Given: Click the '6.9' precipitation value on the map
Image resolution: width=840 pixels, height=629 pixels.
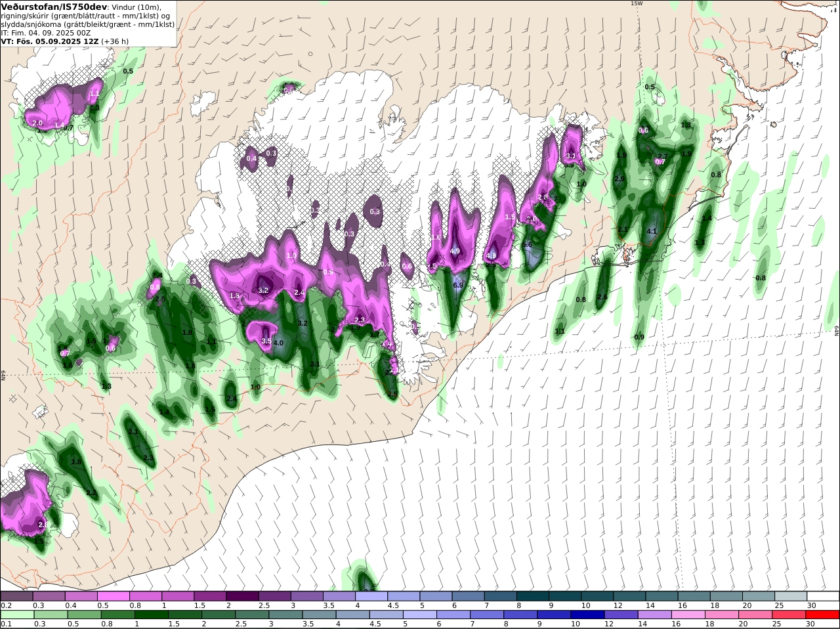Looking at the screenshot, I should 457,285.
